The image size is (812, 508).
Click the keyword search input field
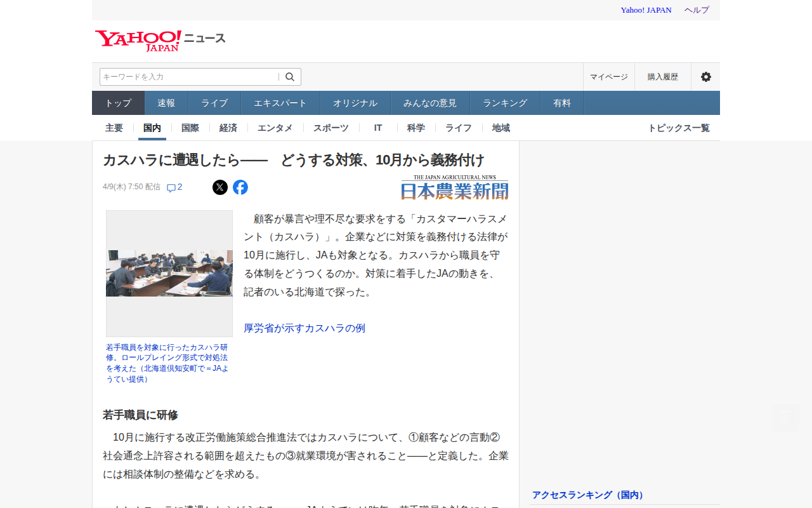189,77
